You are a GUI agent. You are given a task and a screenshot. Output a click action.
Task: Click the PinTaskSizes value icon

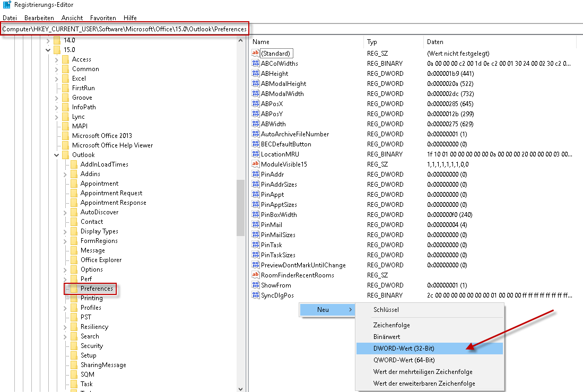click(x=256, y=255)
